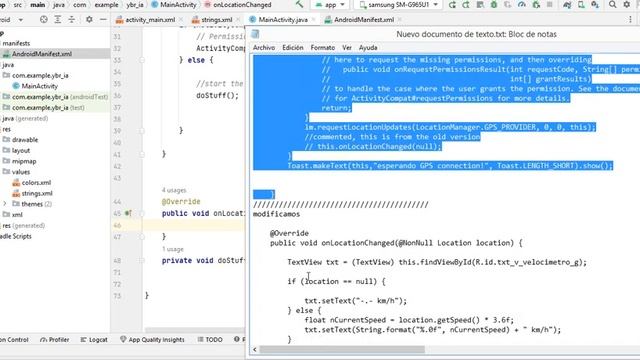Click the Make Project hammer icon
Screen dimensions: 640x360
(299, 4)
